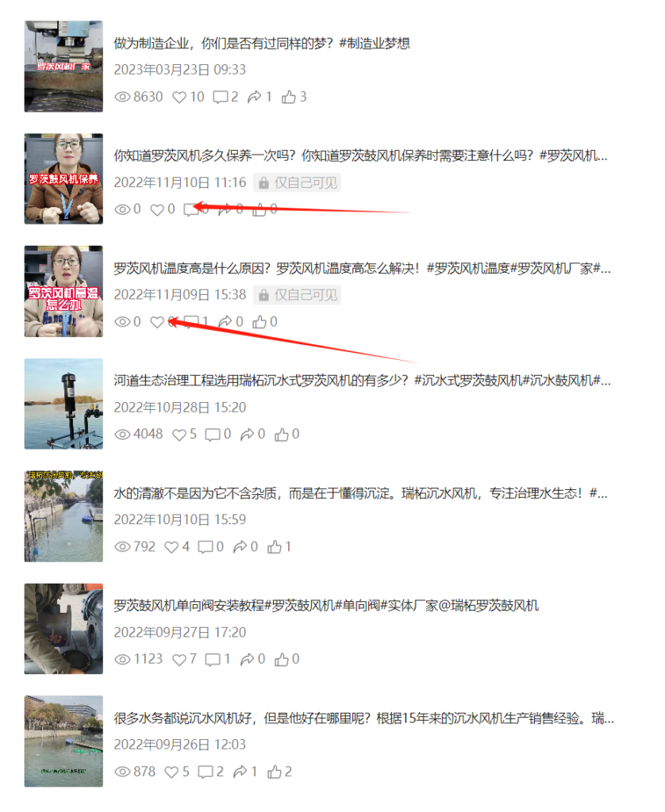Click the heart icon on the 4048-view video
Image resolution: width=665 pixels, height=812 pixels.
coord(179,435)
